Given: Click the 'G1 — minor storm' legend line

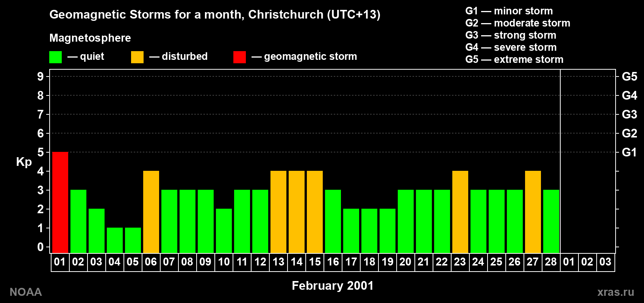Looking at the screenshot, I should coord(509,11).
